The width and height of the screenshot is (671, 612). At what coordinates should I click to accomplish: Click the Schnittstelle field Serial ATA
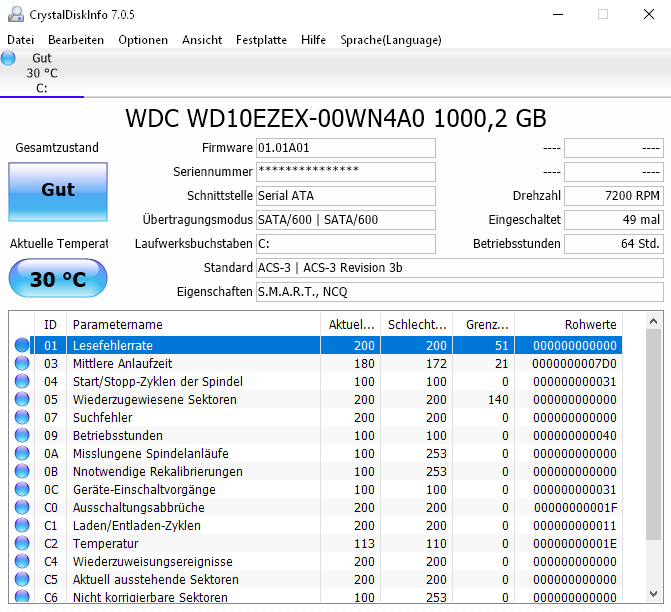pyautogui.click(x=346, y=196)
